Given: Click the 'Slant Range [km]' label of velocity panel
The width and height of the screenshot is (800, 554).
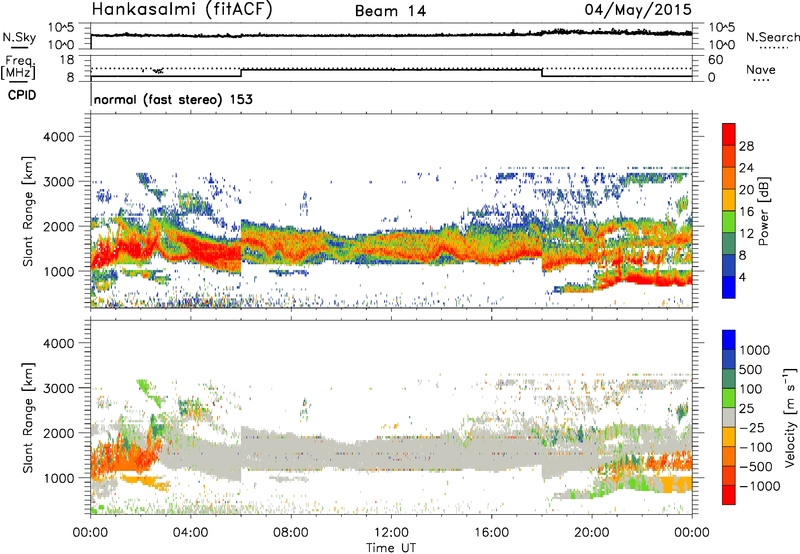Looking at the screenshot, I should click(x=28, y=417).
